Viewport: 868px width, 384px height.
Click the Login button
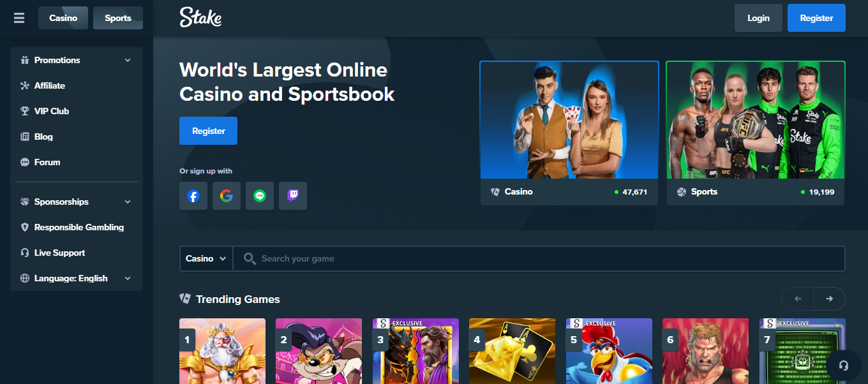pos(758,18)
